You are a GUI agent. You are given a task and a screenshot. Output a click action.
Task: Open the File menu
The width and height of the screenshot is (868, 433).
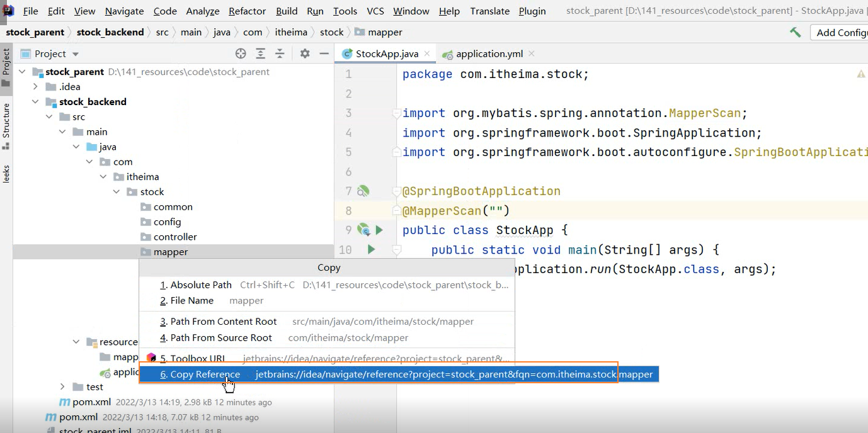pyautogui.click(x=30, y=11)
